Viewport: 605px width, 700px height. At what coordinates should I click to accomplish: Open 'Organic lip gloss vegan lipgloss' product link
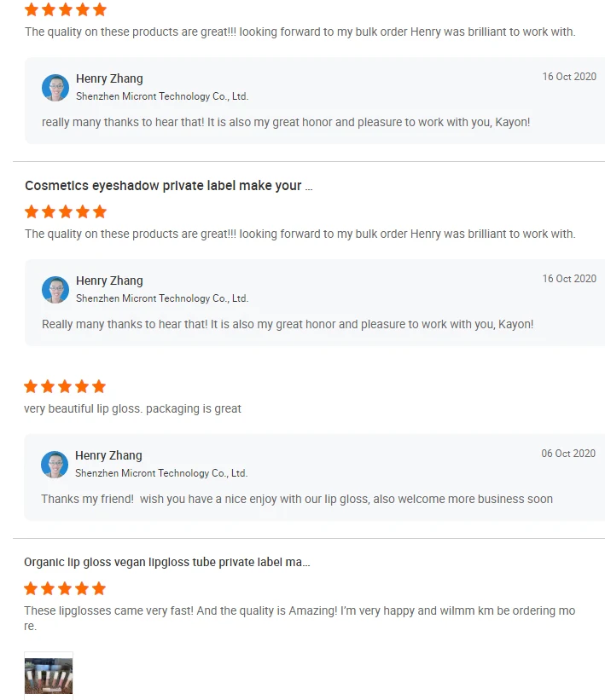(x=166, y=563)
